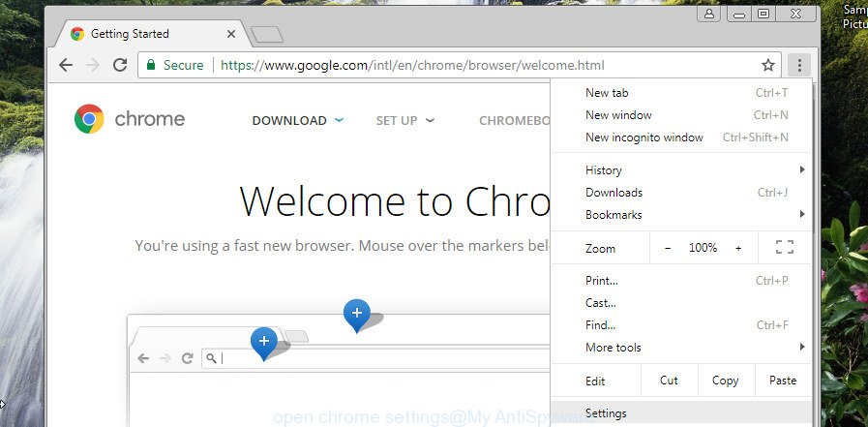Screen dimensions: 868x427
Task: Click Paste in the Edit row
Action: click(783, 381)
